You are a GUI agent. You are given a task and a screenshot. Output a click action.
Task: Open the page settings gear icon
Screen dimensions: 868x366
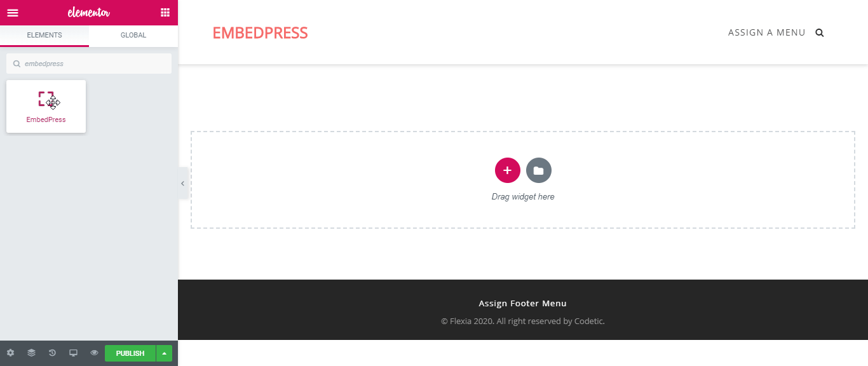click(x=10, y=353)
